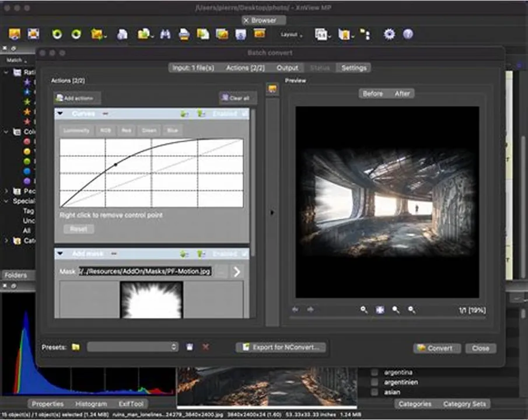Click the Print icon in toolbar

(x=184, y=34)
